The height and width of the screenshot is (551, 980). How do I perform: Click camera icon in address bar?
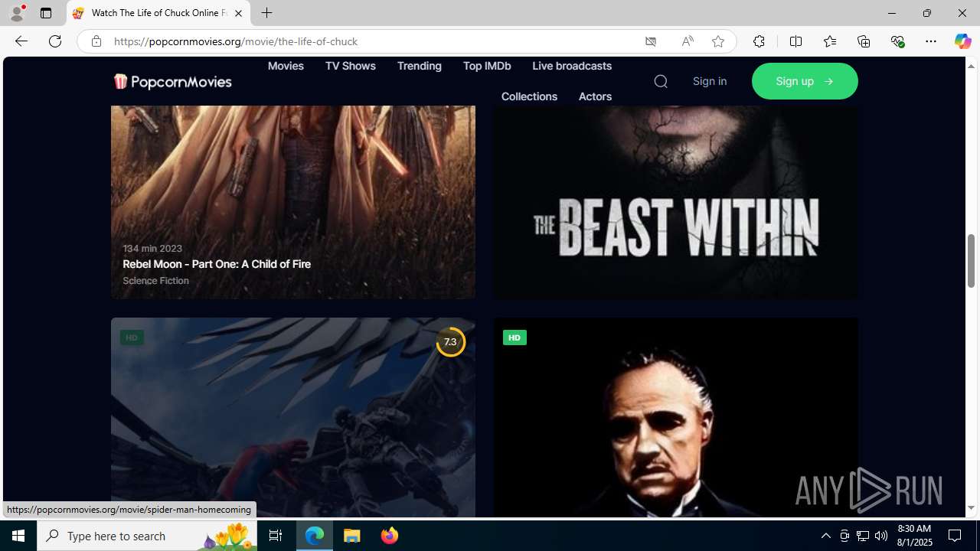click(x=651, y=41)
